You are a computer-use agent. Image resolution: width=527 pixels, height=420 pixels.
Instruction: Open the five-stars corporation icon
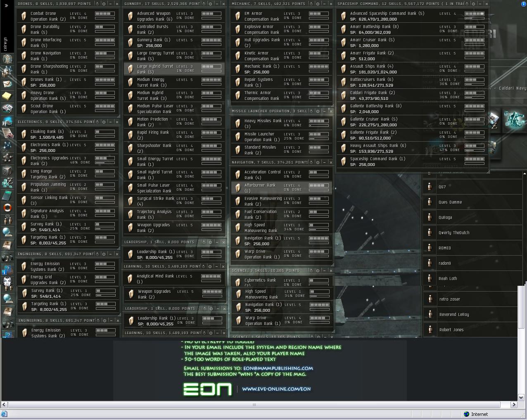pos(7,158)
